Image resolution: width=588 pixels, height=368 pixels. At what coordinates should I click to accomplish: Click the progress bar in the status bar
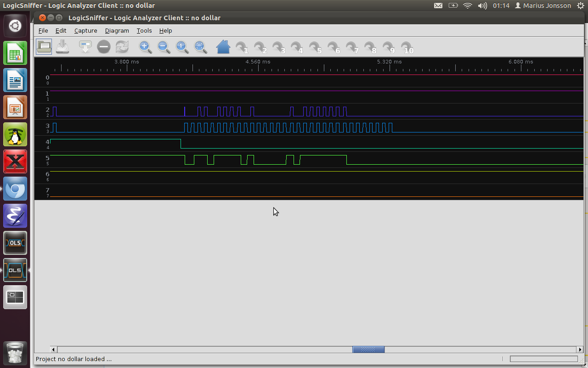tap(544, 359)
